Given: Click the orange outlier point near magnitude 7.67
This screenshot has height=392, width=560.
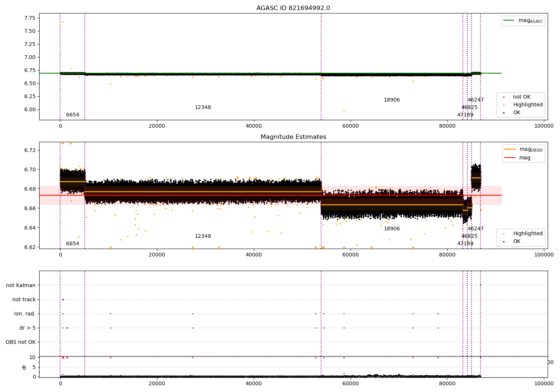Looking at the screenshot, I should [x=63, y=22].
